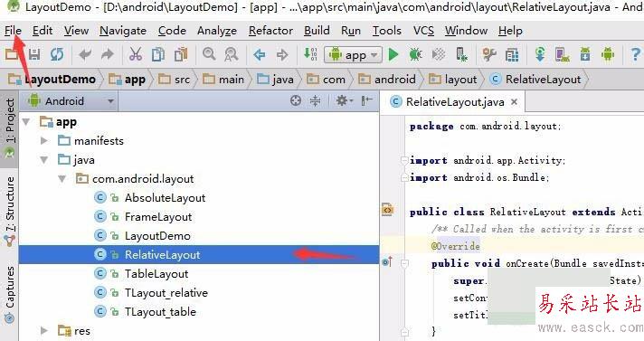Screen dimensions: 644x341
Task: Click the Cut scissors icon
Action: coord(135,54)
